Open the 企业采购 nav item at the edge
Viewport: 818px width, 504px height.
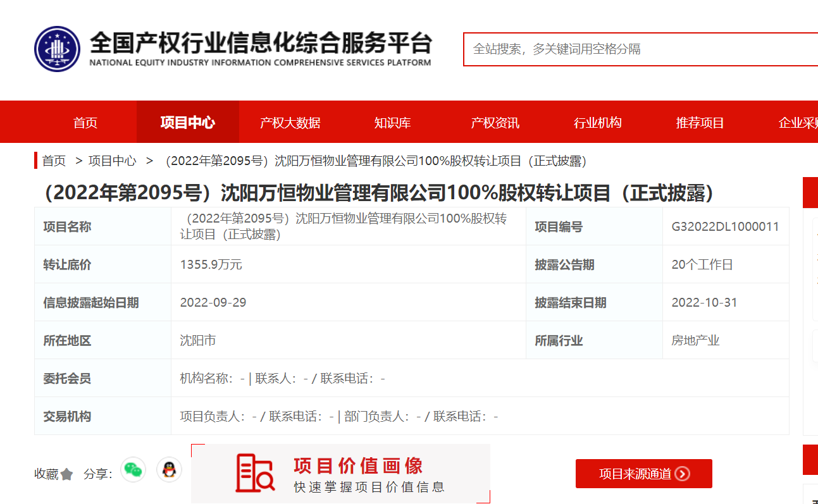click(798, 123)
